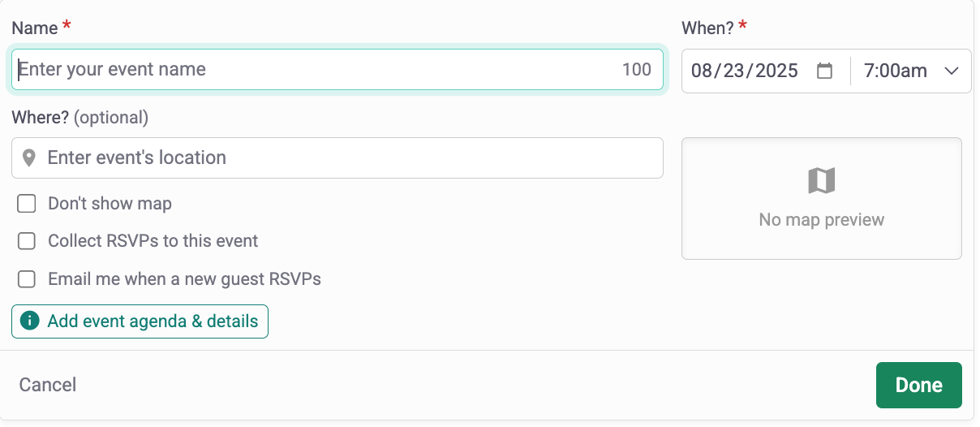Click the 100 character counter
Screen dimensions: 980x427
[637, 70]
